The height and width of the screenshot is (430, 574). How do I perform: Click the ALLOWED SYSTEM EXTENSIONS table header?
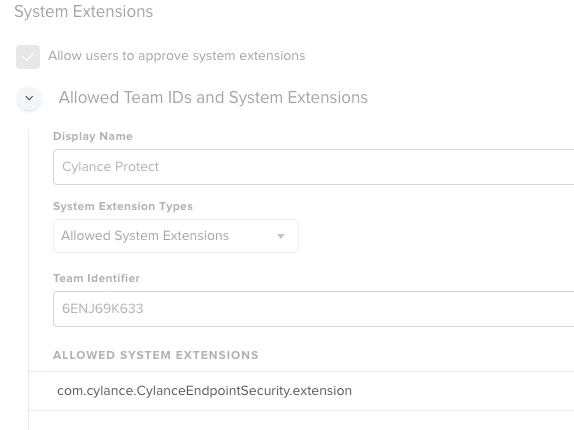point(156,355)
